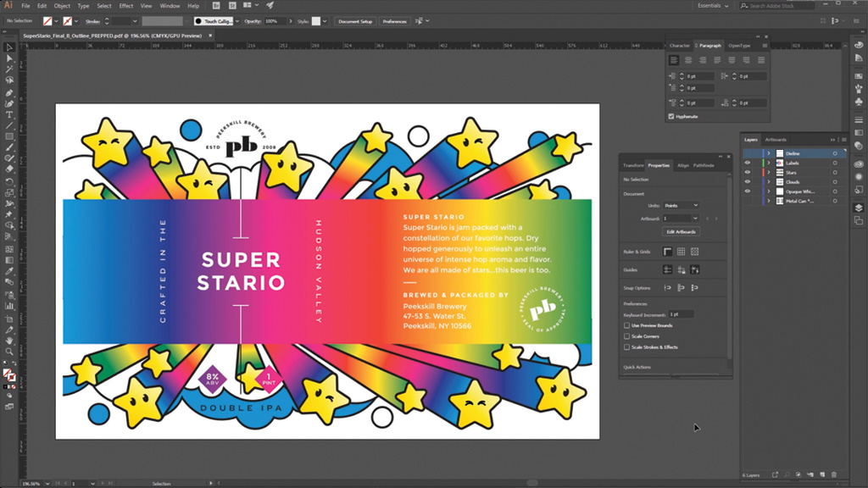Expand the Metal Can layer
This screenshot has height=488, width=868.
click(768, 201)
